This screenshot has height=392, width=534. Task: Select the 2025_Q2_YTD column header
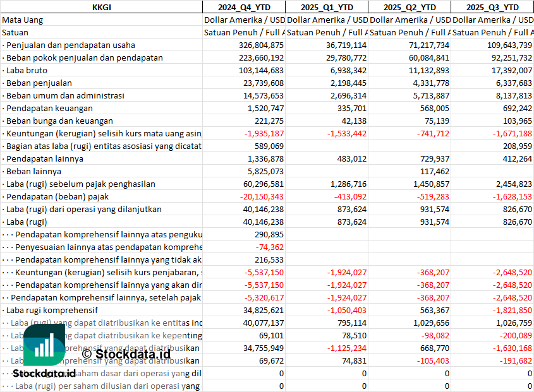point(410,7)
